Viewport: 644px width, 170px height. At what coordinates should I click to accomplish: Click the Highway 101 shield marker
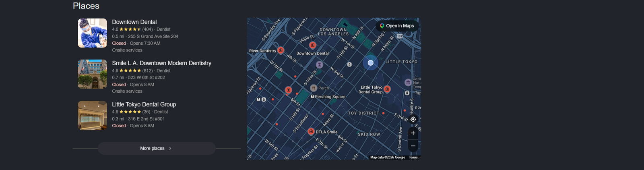click(400, 36)
